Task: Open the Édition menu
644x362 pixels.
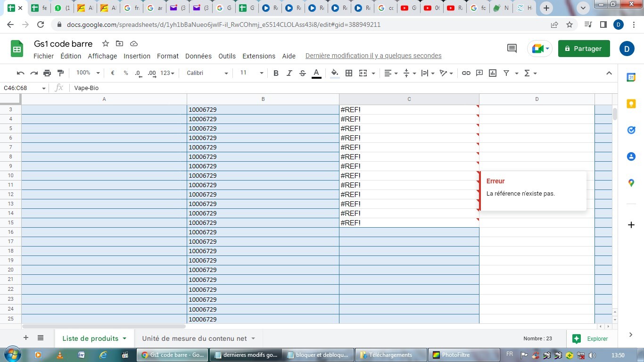Action: tap(71, 56)
